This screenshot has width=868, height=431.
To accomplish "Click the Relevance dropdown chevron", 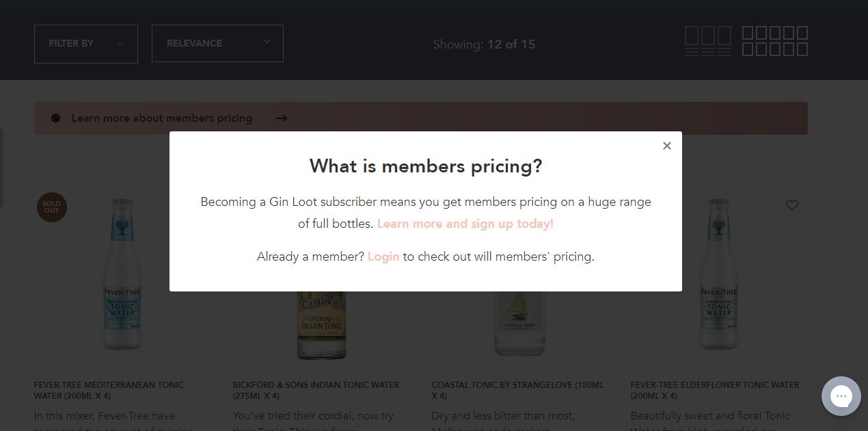I will [x=267, y=42].
